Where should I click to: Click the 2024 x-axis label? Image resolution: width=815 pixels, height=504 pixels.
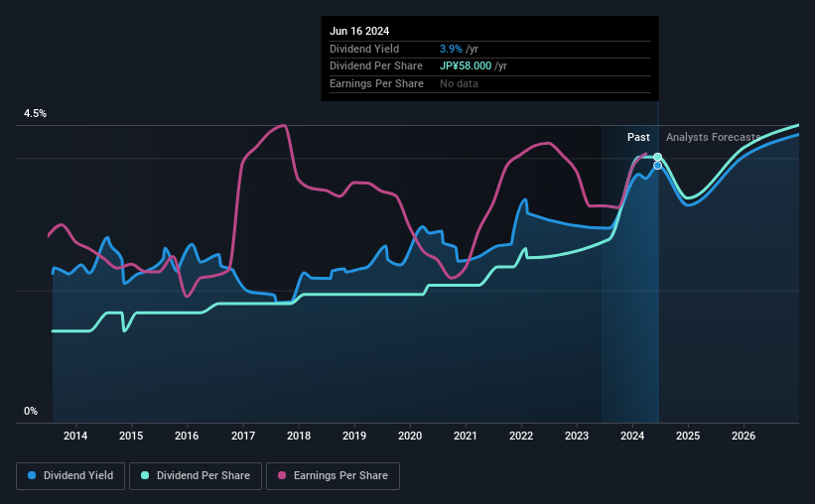pyautogui.click(x=632, y=436)
